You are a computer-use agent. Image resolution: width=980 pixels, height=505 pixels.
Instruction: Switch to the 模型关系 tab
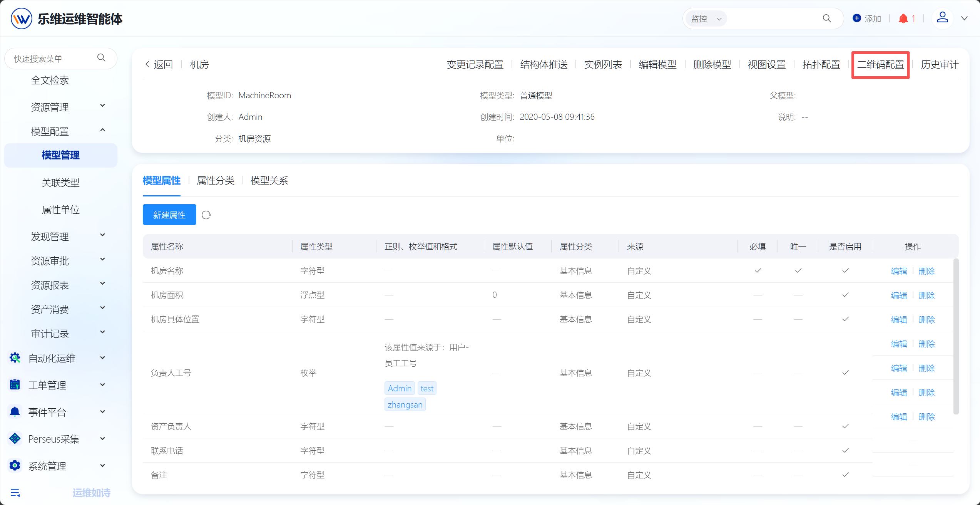pyautogui.click(x=269, y=180)
